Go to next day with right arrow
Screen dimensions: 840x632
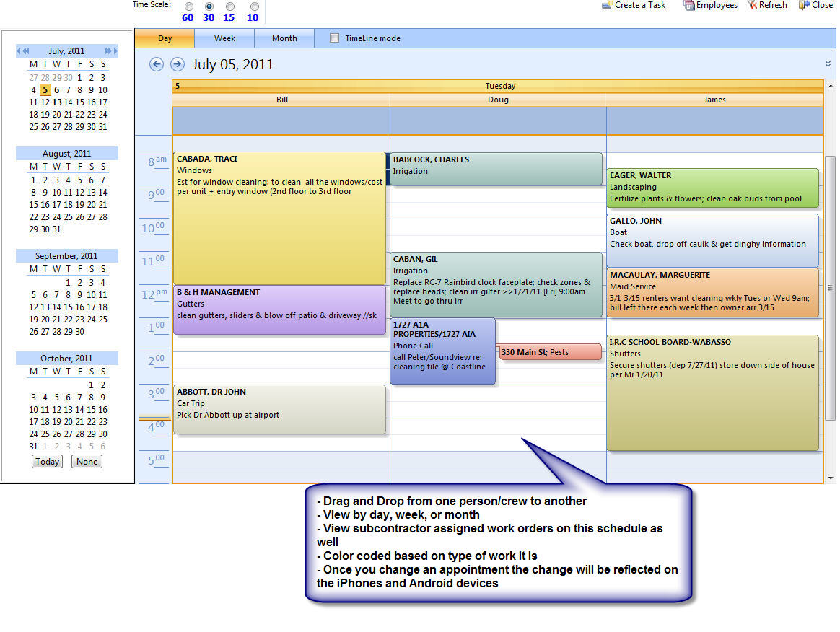177,64
